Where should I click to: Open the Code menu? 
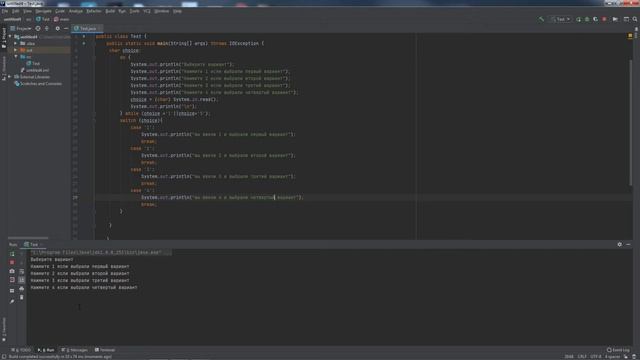tap(60, 11)
